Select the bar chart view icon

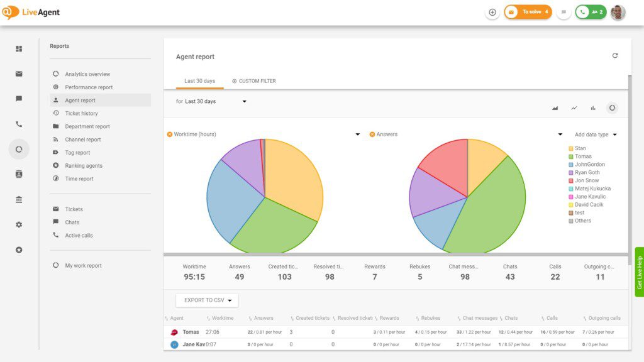pyautogui.click(x=593, y=108)
